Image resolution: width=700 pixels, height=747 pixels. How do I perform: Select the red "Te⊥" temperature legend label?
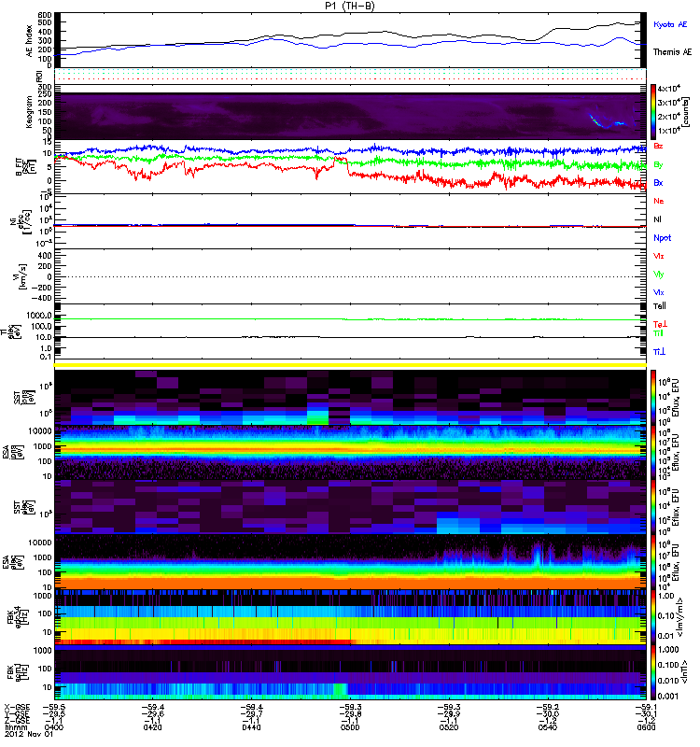click(660, 324)
